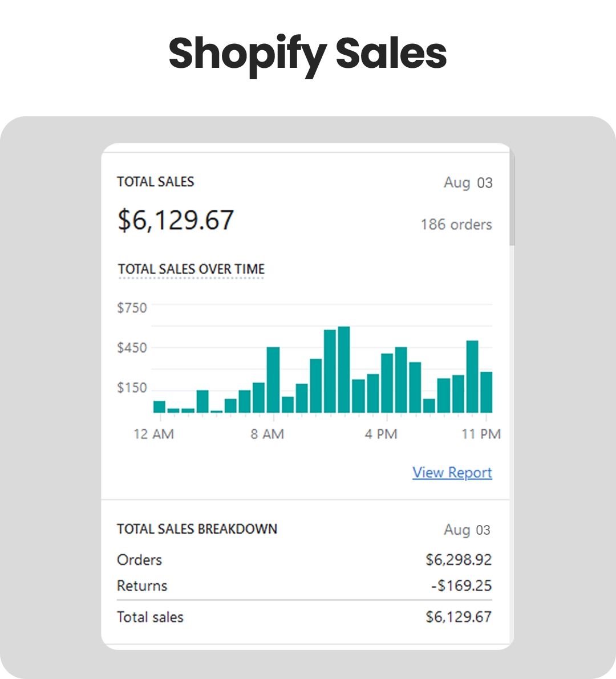Click the last chart bar at 11 PM
This screenshot has height=679, width=616.
pos(486,392)
